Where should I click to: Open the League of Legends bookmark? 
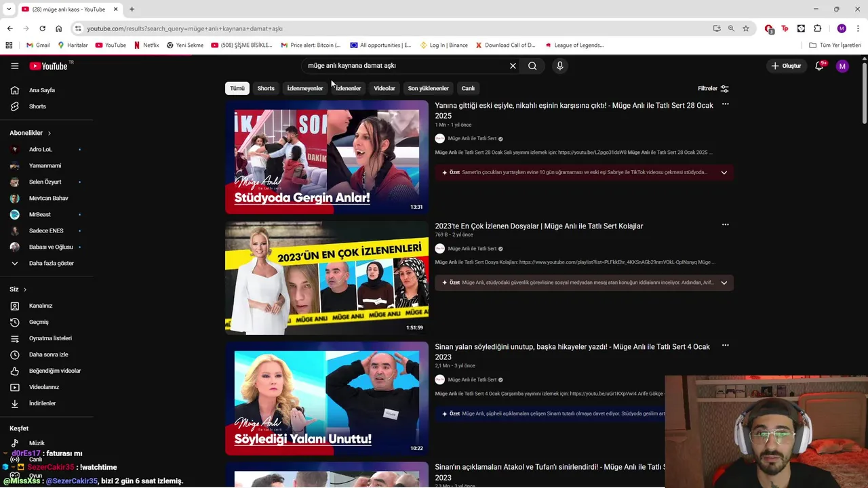pyautogui.click(x=574, y=45)
